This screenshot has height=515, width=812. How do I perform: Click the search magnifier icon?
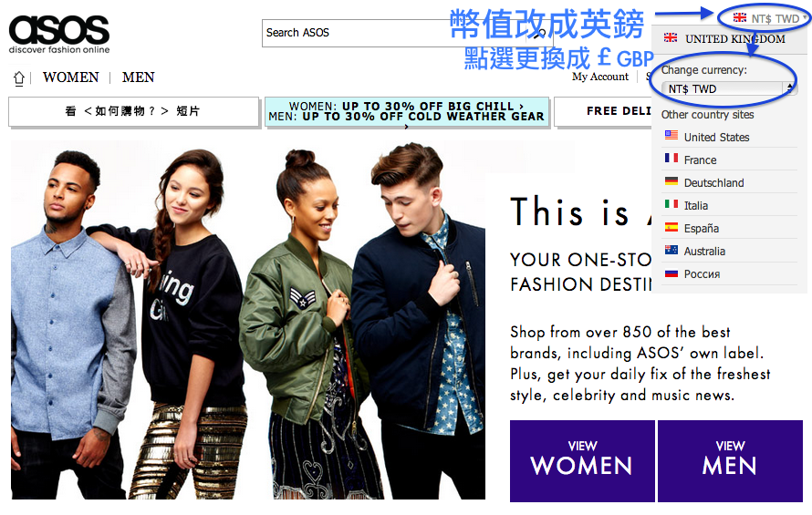point(539,34)
